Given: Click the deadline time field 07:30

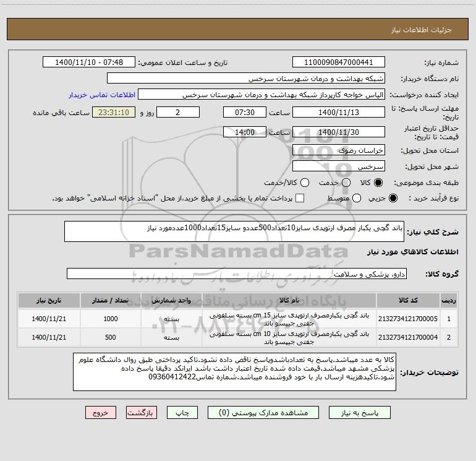Looking at the screenshot, I should click(x=245, y=112).
